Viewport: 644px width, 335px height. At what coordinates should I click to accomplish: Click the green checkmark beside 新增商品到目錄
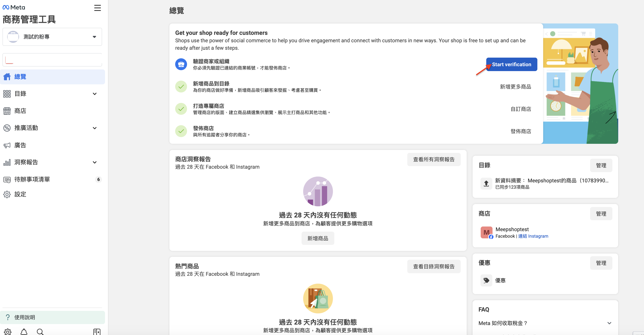(181, 86)
